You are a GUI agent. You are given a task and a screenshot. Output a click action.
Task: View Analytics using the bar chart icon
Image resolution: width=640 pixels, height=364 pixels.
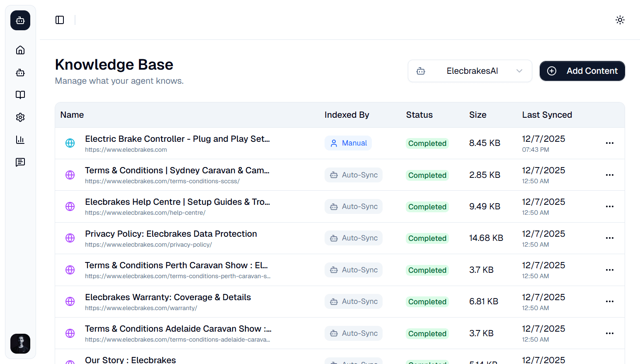pos(20,140)
